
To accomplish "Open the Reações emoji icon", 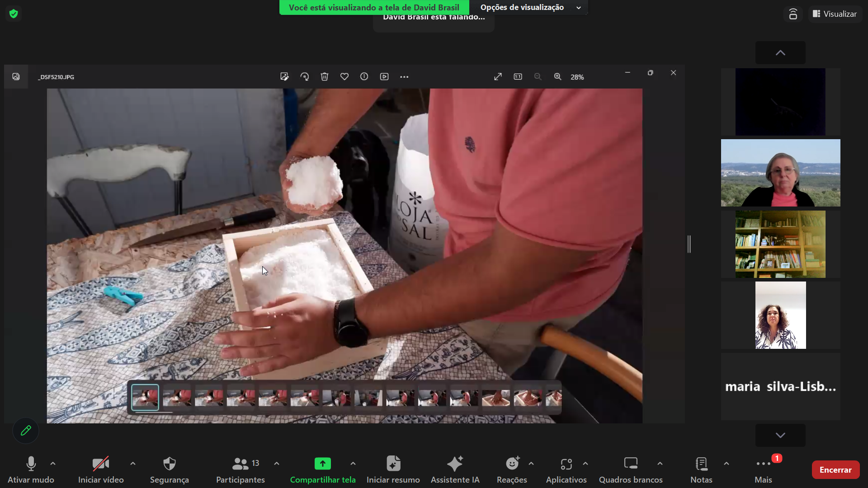I will pyautogui.click(x=512, y=464).
